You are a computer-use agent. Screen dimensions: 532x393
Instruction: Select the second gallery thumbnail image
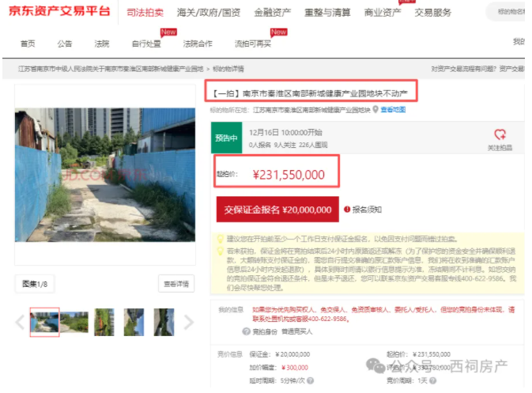(x=74, y=322)
